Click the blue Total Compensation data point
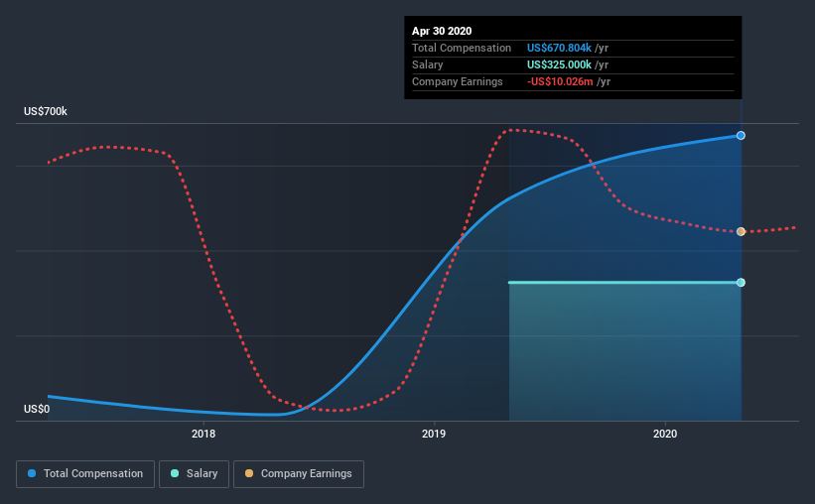The height and width of the screenshot is (504, 815). 741,136
